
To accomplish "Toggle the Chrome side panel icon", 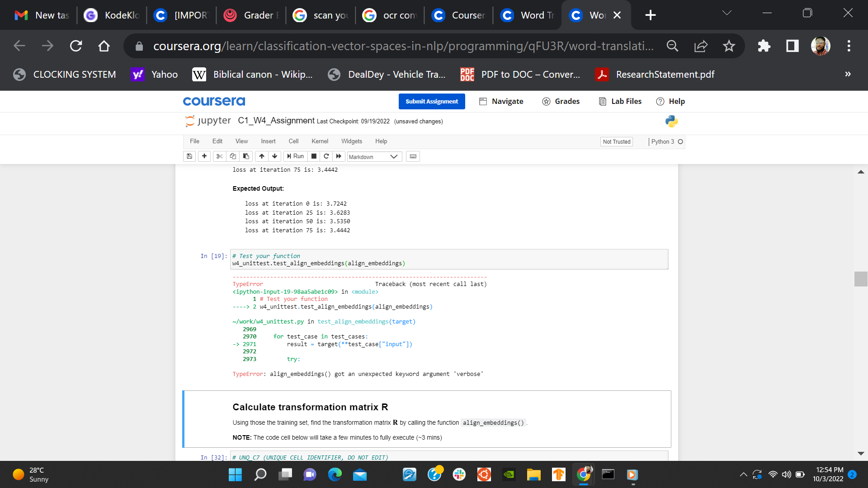I will pyautogui.click(x=792, y=46).
